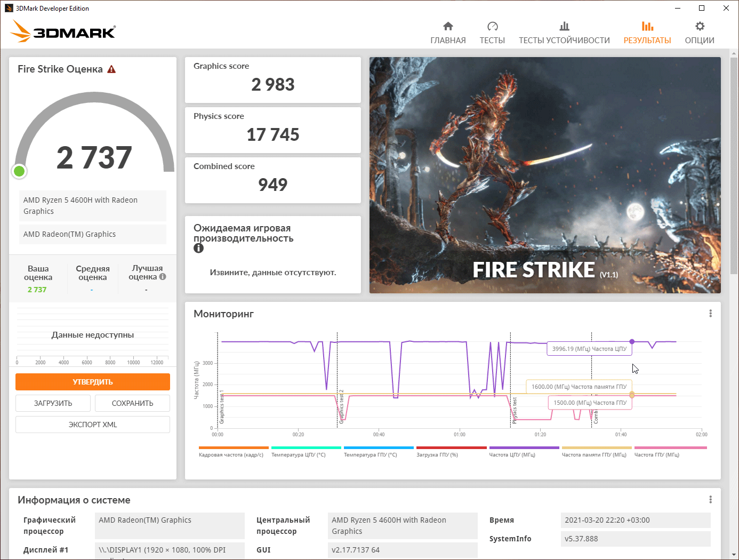Click the ЭКСПОРТ XML button

(93, 425)
